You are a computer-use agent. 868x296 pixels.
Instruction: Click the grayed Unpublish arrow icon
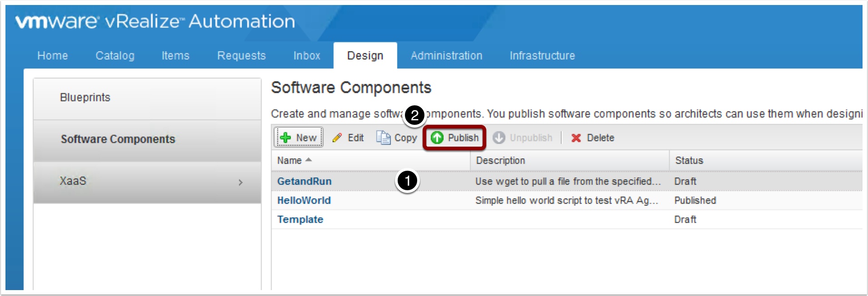(499, 138)
